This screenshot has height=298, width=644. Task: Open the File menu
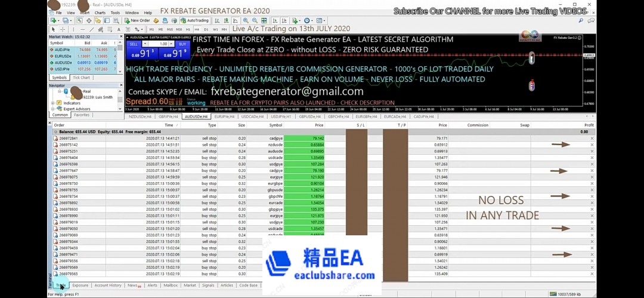coord(58,13)
